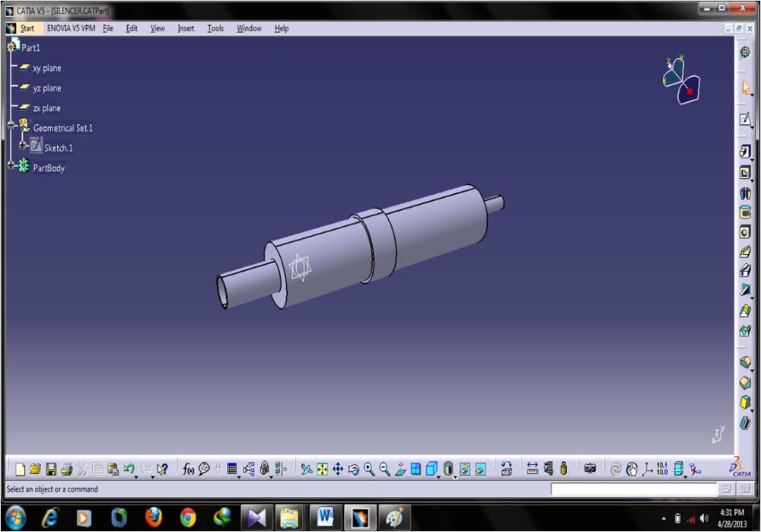Click the Zoom Out magnifier icon
This screenshot has height=532, width=761.
point(384,469)
